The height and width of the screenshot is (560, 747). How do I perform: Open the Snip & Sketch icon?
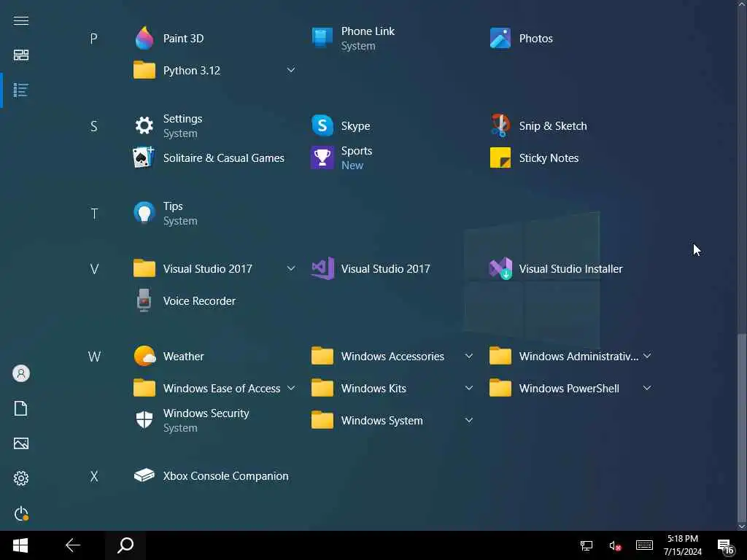coord(500,125)
